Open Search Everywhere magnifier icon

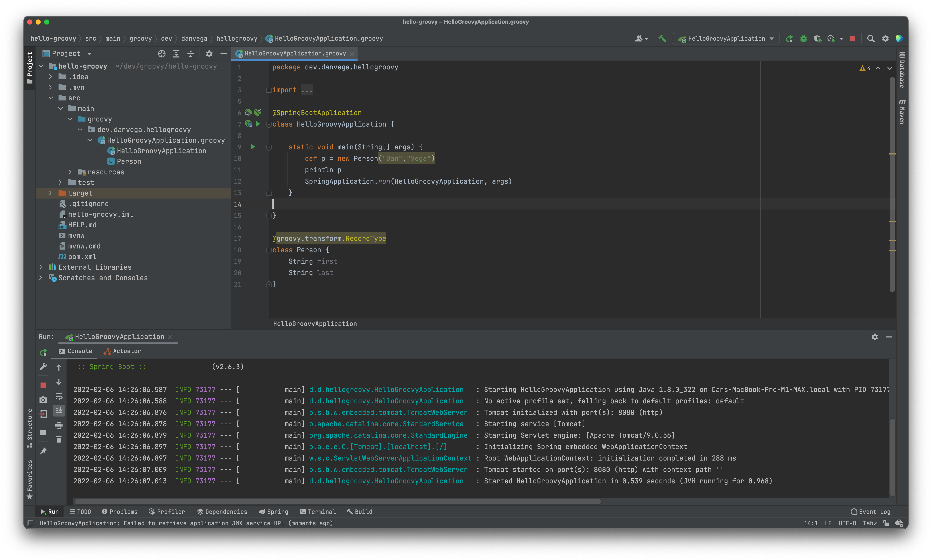click(x=871, y=39)
